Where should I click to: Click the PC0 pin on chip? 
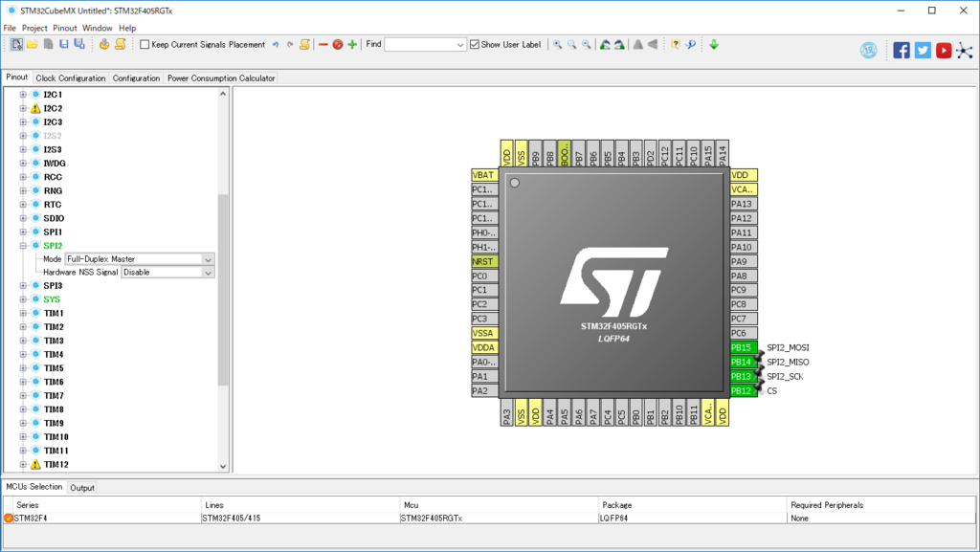point(484,276)
